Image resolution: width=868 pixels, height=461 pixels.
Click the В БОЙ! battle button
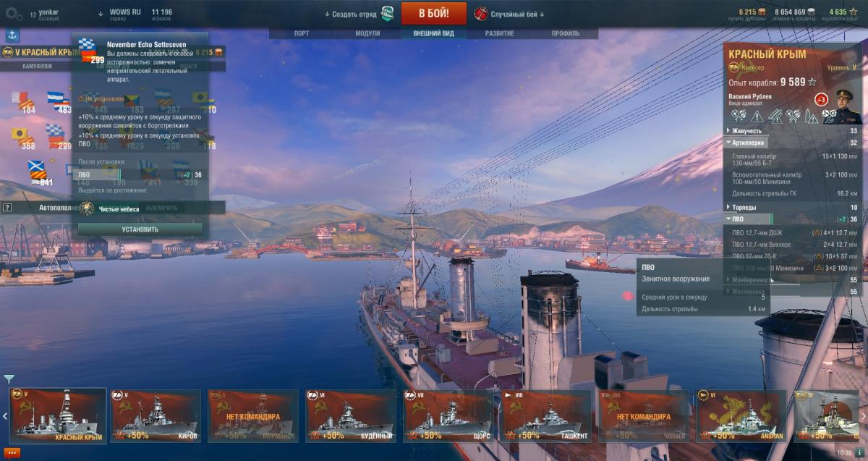(433, 13)
